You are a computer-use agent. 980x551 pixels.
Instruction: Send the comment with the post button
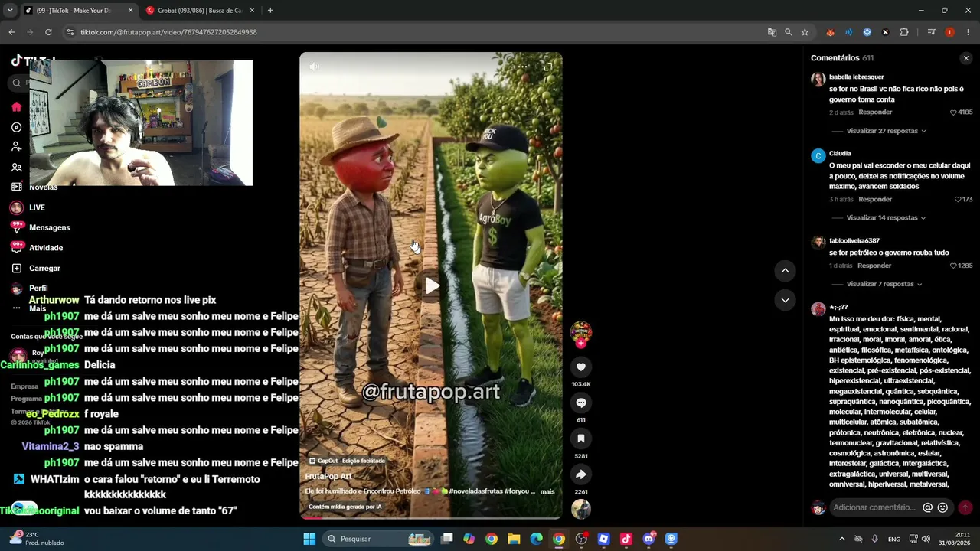coord(965,507)
